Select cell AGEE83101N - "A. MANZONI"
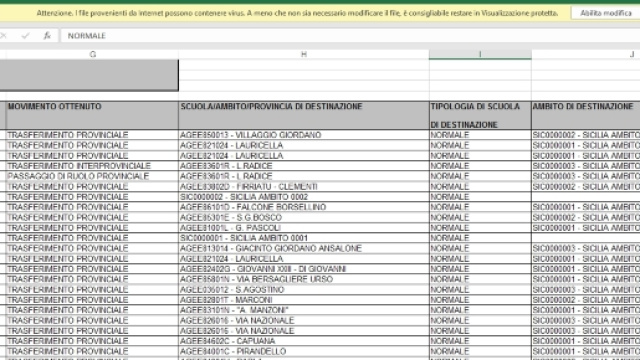Image resolution: width=640 pixels, height=360 pixels. (304, 310)
